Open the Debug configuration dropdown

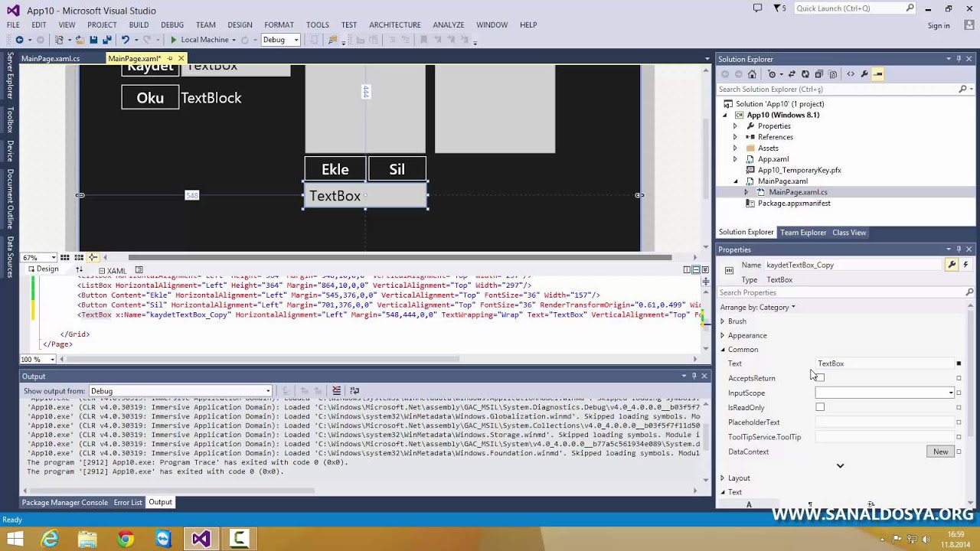tap(281, 40)
